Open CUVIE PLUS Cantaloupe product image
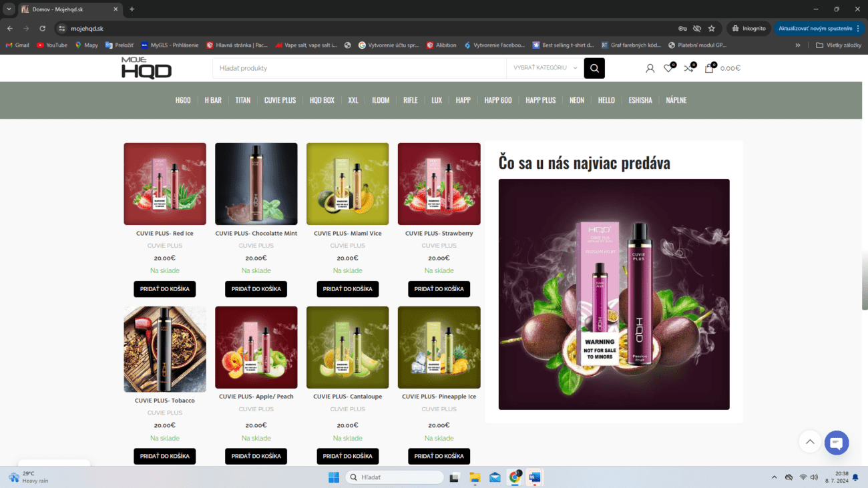This screenshot has width=868, height=488. click(348, 347)
